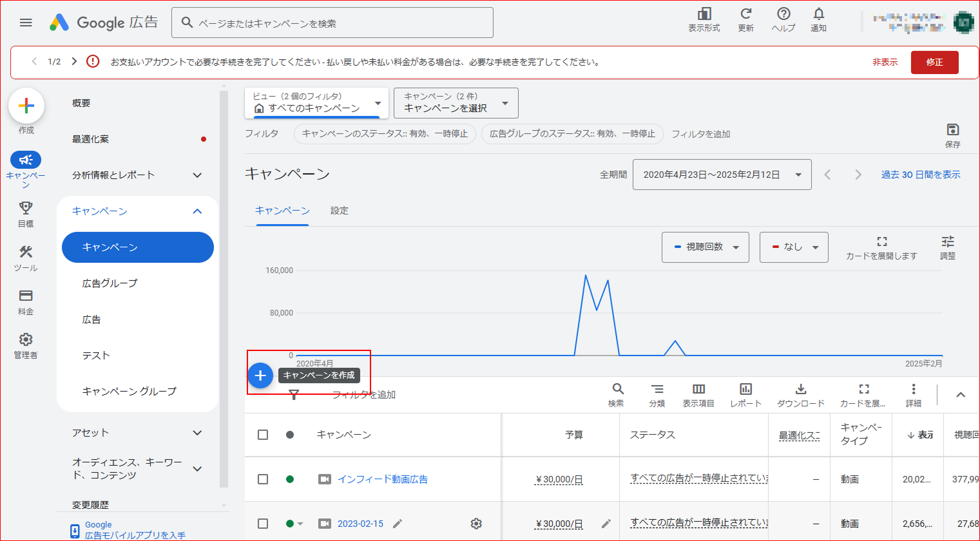980x541 pixels.
Task: Open 2023-02-15 campaign link
Action: [x=360, y=524]
